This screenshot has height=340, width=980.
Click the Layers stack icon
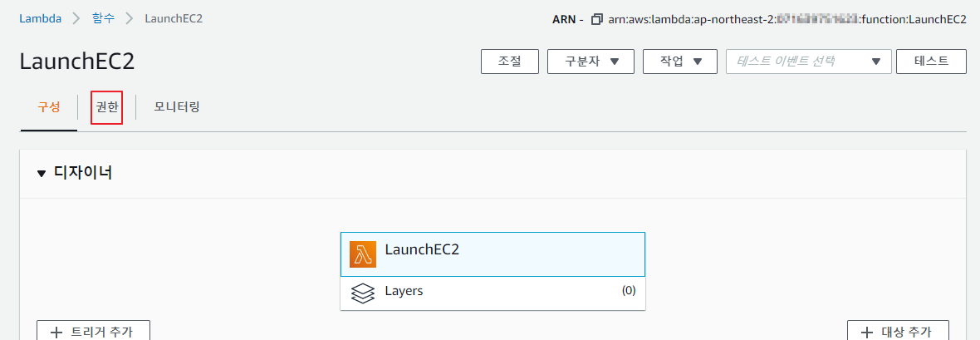[362, 293]
